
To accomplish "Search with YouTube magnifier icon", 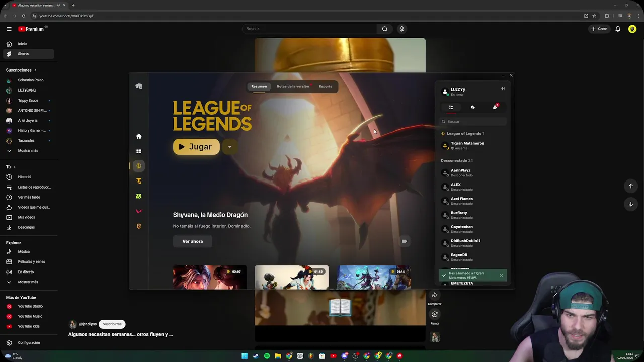I will 385,29.
